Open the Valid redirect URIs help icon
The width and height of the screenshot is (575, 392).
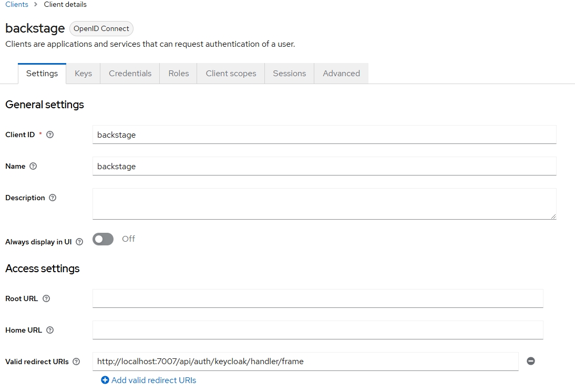click(76, 362)
